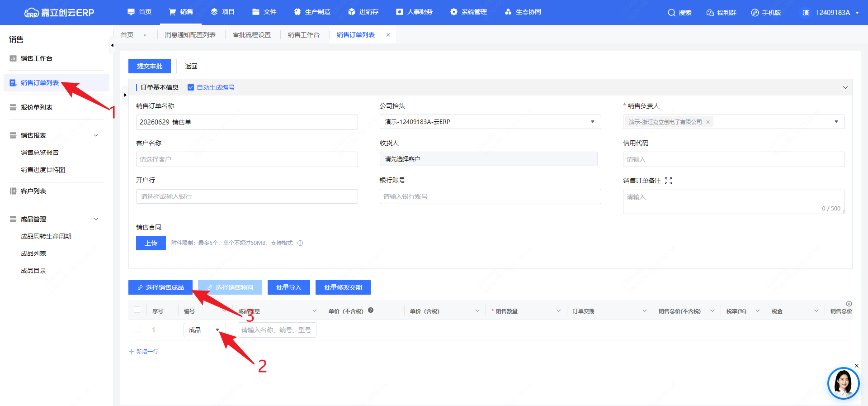
Task: Remove the 演示-浙江嘉立创电子有限公司 tag
Action: pyautogui.click(x=708, y=122)
